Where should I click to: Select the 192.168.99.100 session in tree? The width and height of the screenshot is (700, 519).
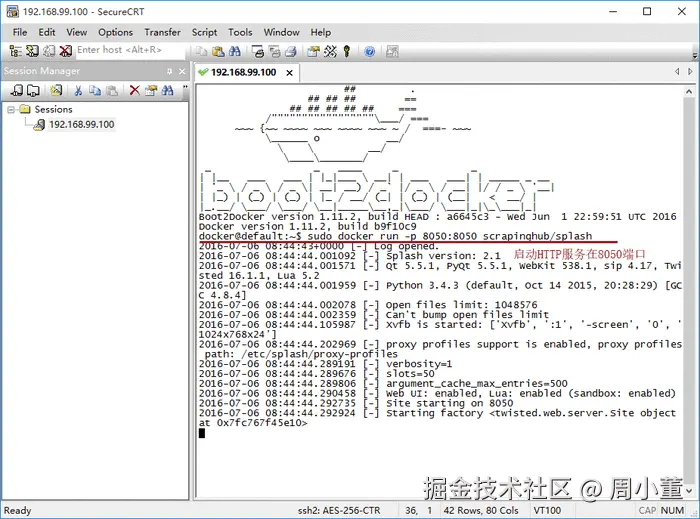(x=81, y=125)
